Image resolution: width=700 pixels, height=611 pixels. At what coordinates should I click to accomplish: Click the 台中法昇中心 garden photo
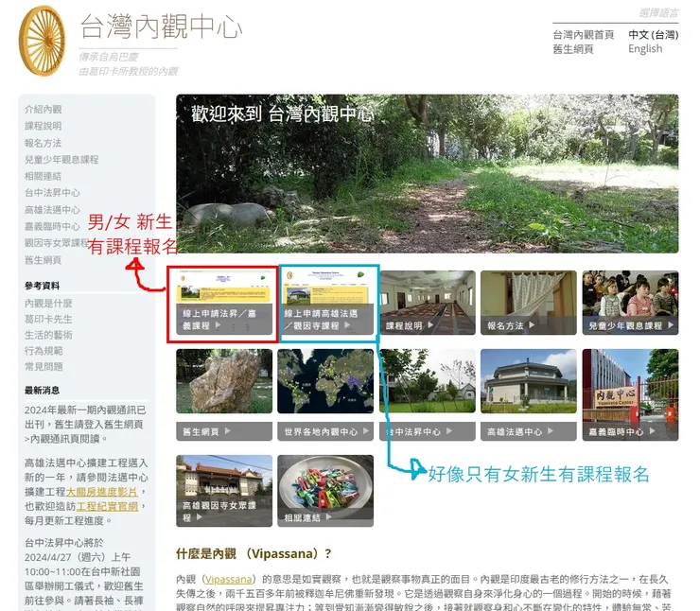[428, 381]
